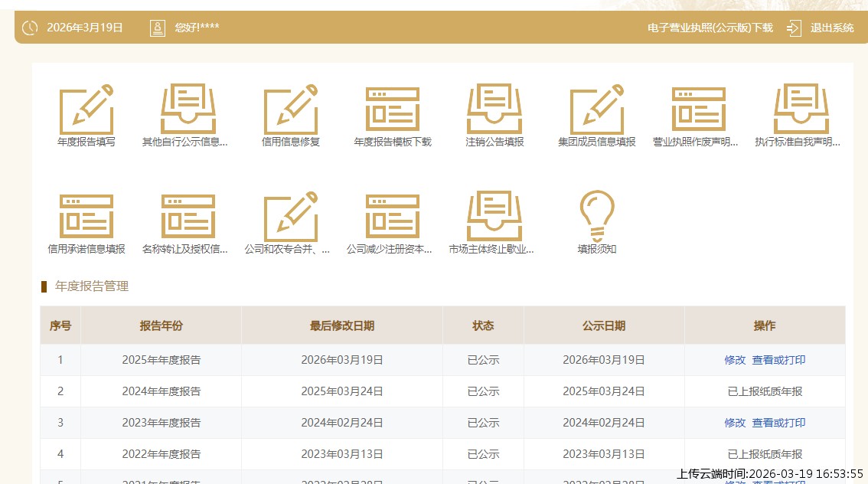This screenshot has width=868, height=484.
Task: Open 信用承诺信息填报 icon
Action: click(x=86, y=217)
